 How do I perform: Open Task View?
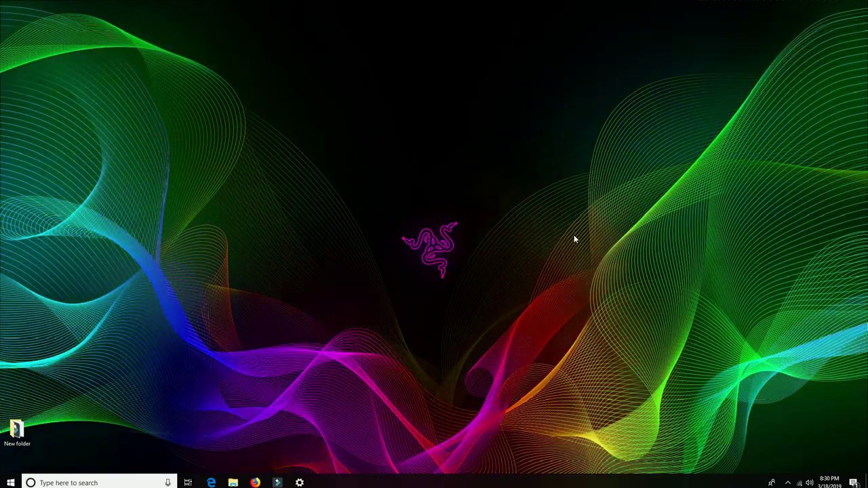[189, 483]
